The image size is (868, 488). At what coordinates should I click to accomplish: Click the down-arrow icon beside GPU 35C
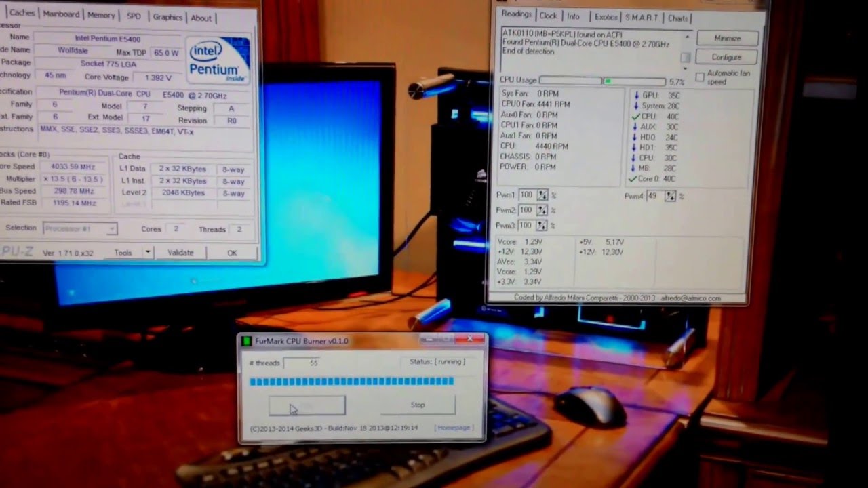coord(636,96)
